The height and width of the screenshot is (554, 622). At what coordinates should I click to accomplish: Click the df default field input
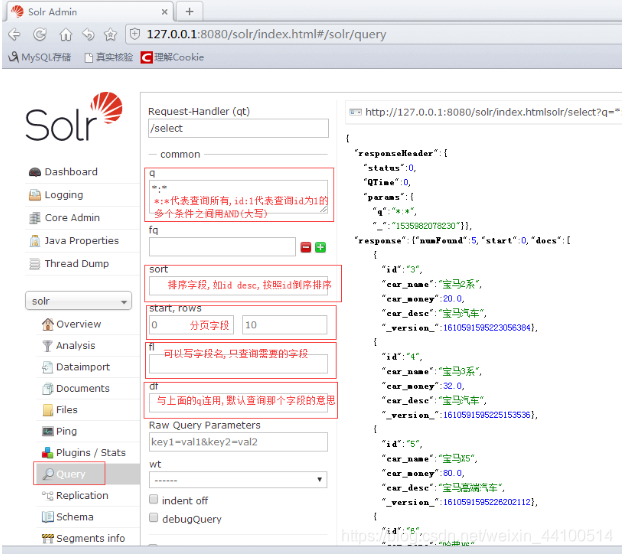[x=238, y=403]
